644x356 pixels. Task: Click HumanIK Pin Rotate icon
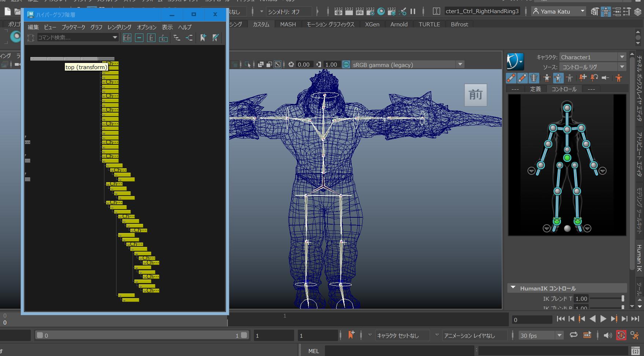(x=594, y=78)
